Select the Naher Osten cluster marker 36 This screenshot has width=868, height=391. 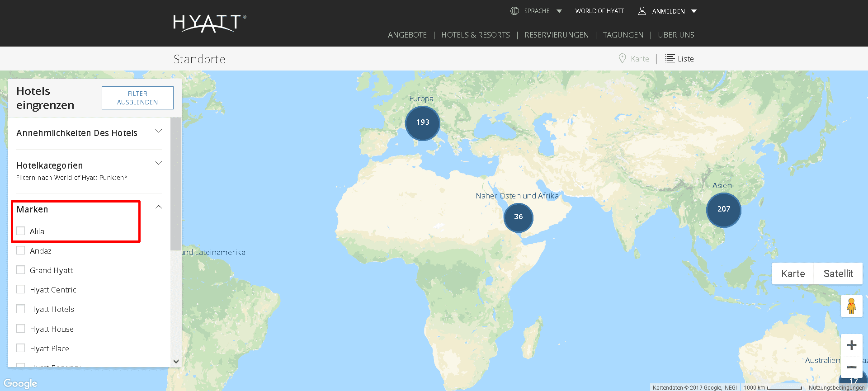point(518,217)
